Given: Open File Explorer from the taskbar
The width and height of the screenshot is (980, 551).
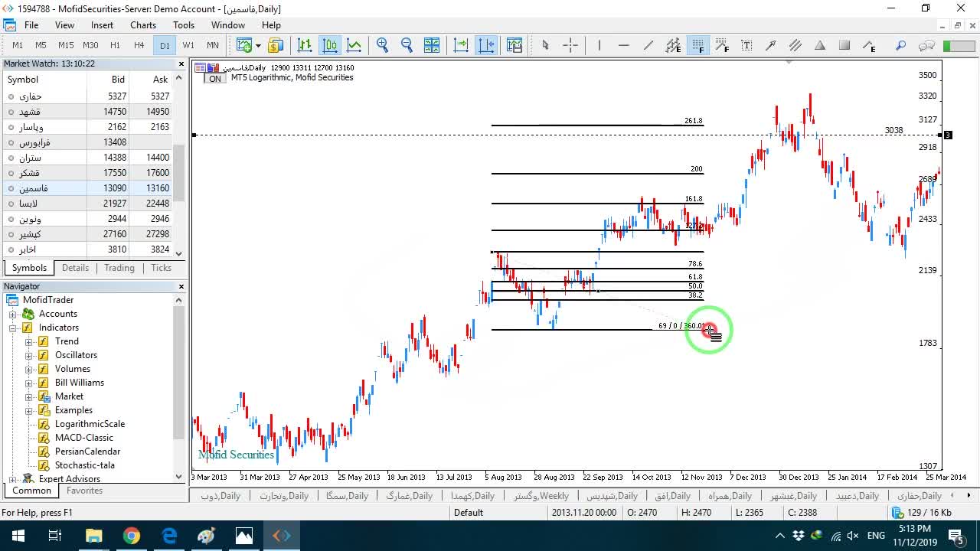Looking at the screenshot, I should point(93,536).
